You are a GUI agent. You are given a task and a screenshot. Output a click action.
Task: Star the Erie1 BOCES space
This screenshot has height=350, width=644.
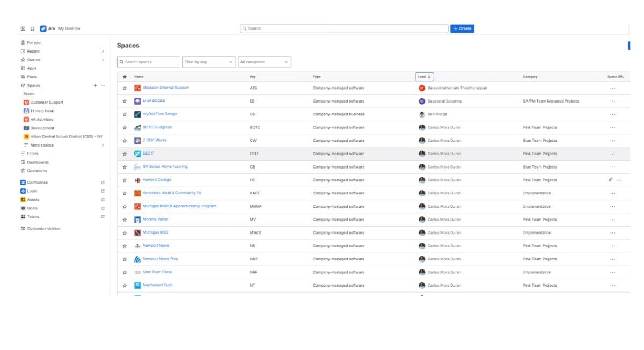point(125,101)
